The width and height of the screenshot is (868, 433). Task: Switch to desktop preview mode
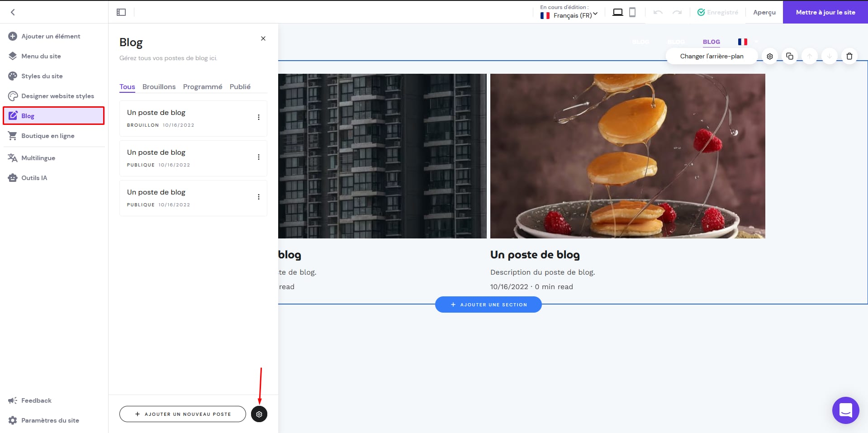[617, 12]
